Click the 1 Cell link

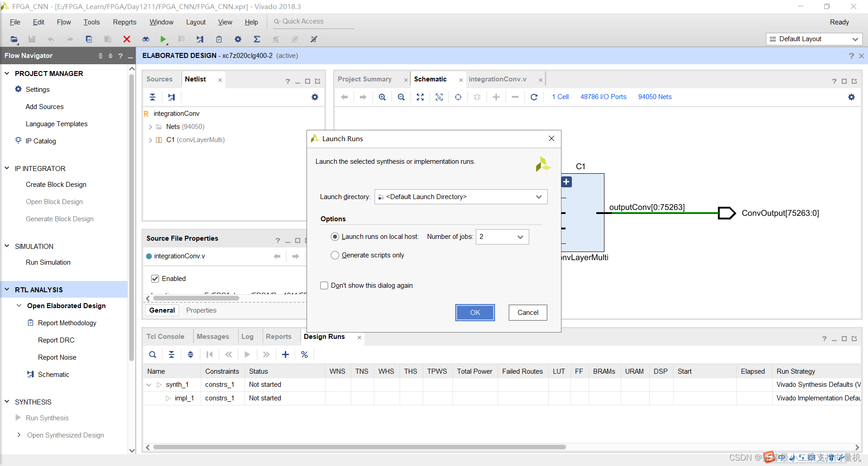pos(560,97)
